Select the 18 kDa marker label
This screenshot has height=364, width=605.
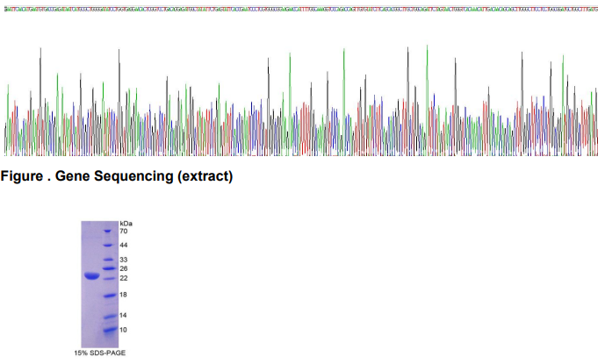(124, 295)
